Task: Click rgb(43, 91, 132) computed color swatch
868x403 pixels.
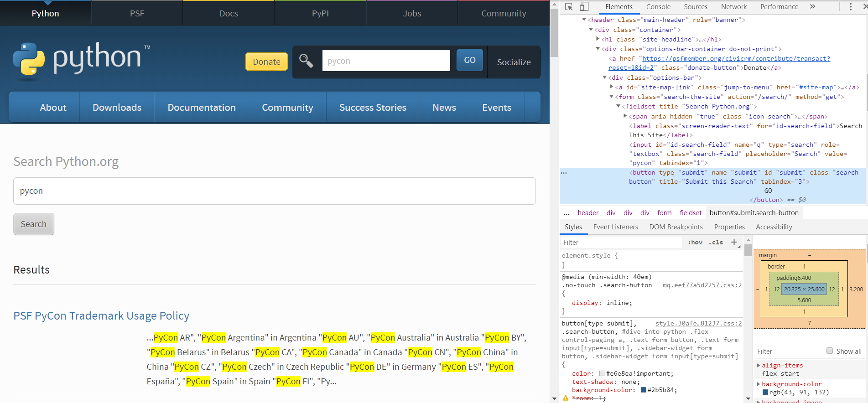Action: coord(765,392)
